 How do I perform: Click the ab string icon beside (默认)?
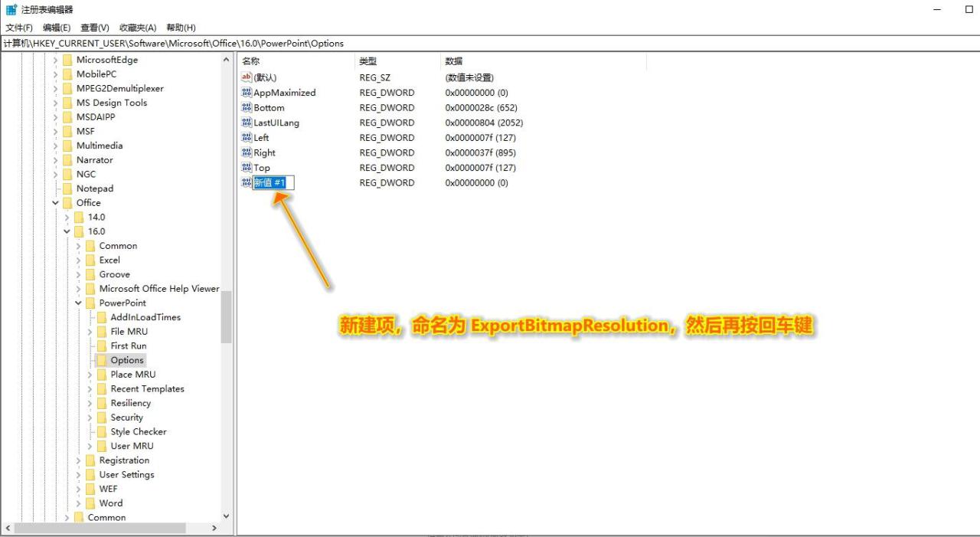tap(247, 77)
